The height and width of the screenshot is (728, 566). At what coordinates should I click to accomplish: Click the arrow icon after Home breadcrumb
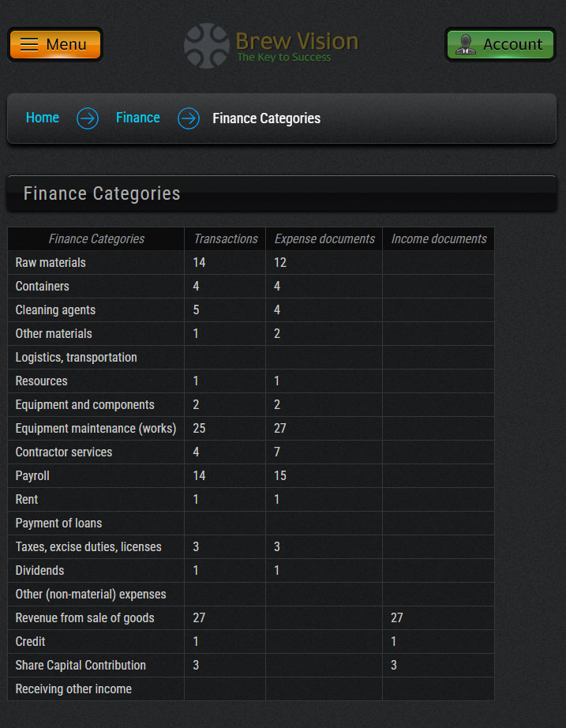(x=88, y=118)
